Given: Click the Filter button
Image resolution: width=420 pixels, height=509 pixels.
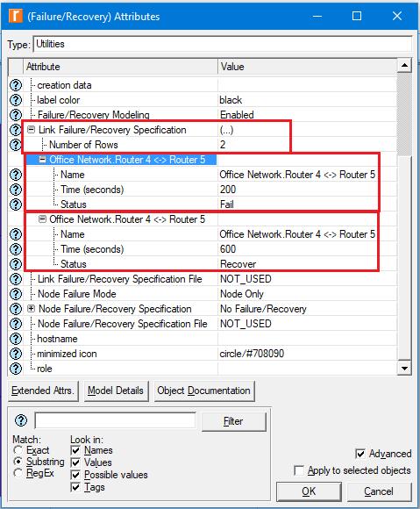Looking at the screenshot, I should click(233, 421).
